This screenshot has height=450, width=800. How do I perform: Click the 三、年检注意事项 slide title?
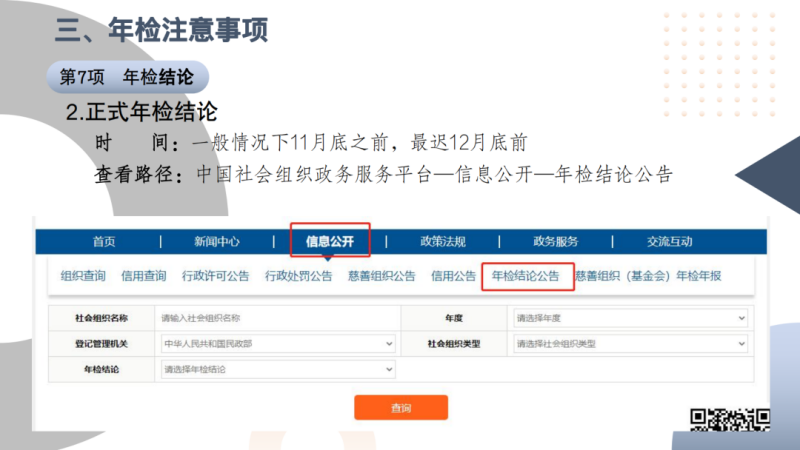click(x=161, y=30)
